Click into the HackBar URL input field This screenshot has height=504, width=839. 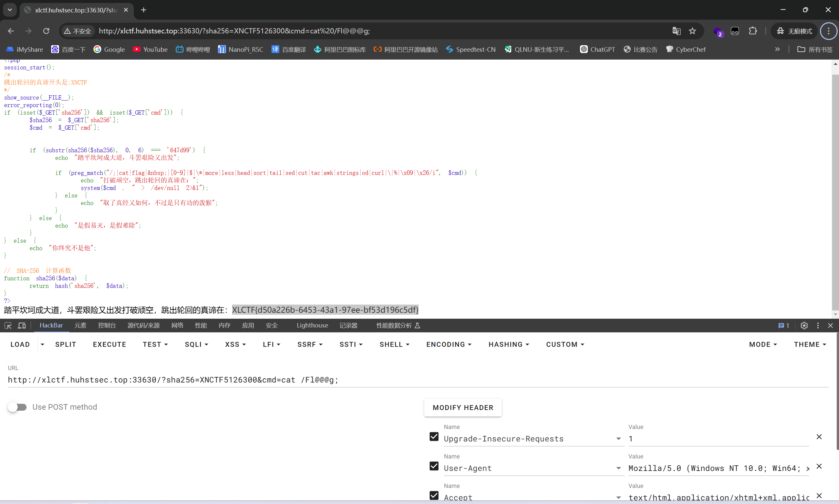(408, 380)
